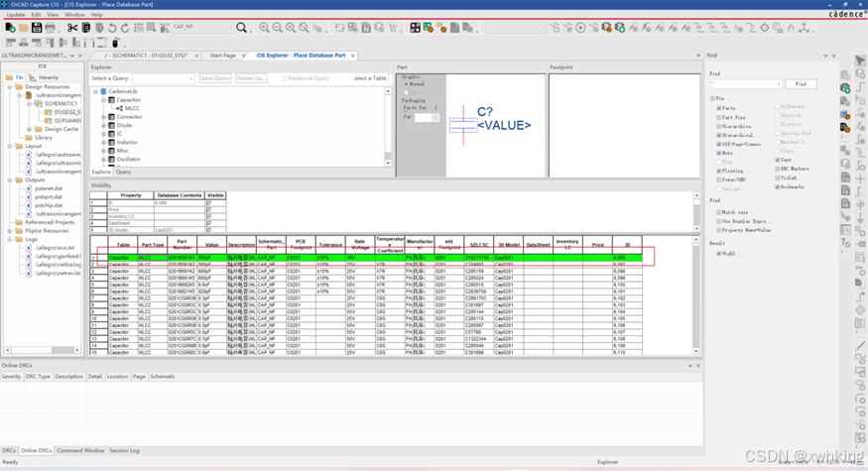Click the Copy toolbar icon

(x=85, y=27)
